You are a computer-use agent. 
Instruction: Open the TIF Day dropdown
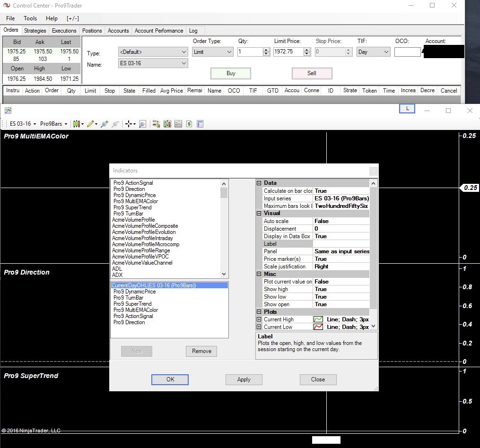coord(374,52)
